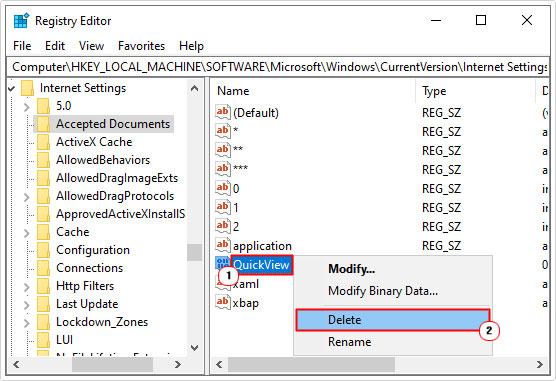Click the ActiveX Cache folder icon
The height and width of the screenshot is (381, 556).
click(x=44, y=142)
